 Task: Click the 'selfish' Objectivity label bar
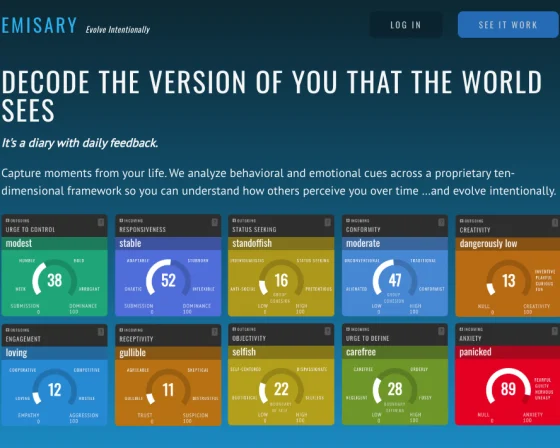281,352
